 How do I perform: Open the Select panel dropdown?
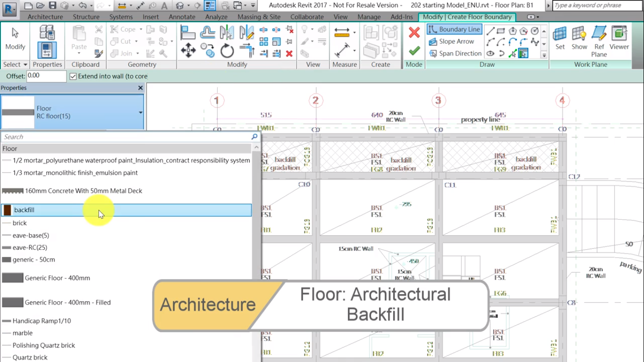click(25, 65)
